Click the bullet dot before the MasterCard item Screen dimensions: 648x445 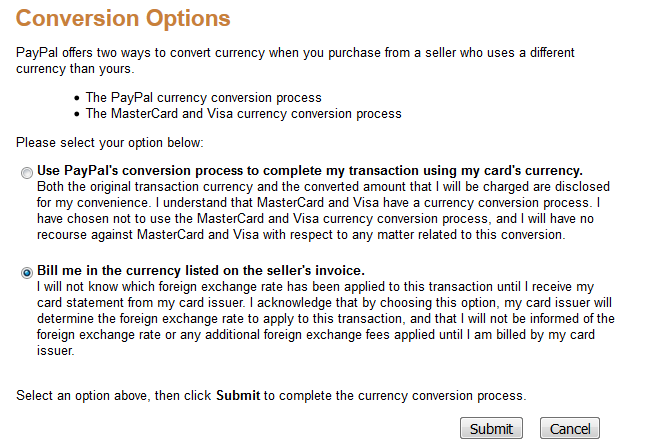[78, 115]
